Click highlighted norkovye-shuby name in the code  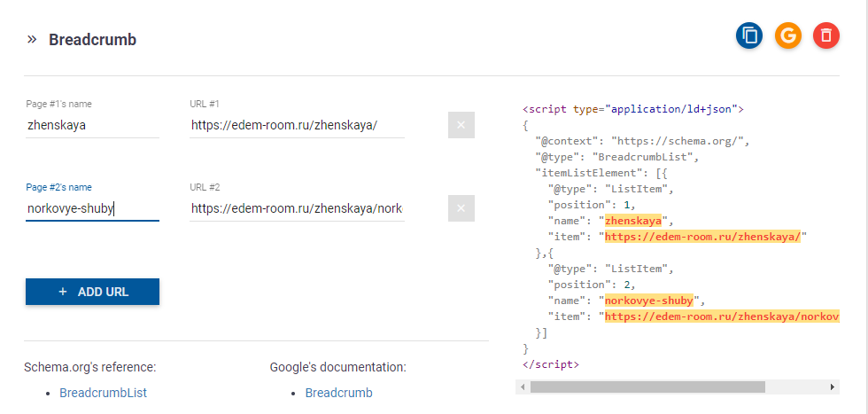(x=648, y=301)
